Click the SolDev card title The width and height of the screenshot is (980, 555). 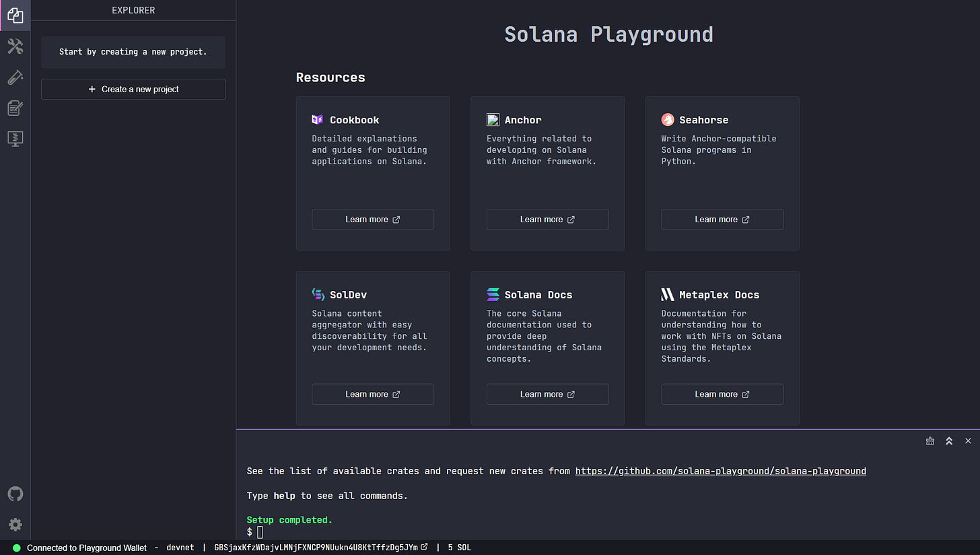click(349, 294)
